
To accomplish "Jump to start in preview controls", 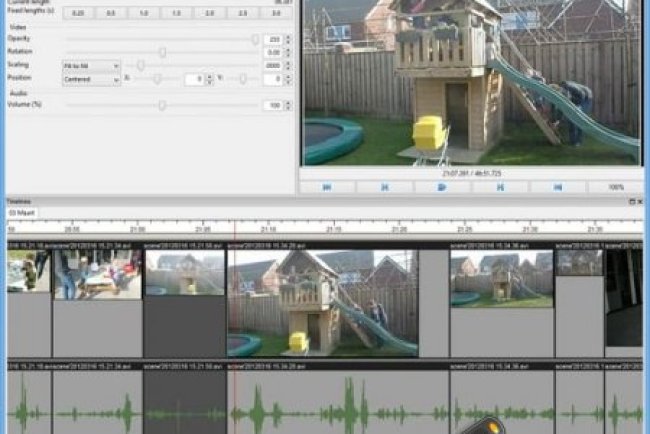I will tap(327, 186).
